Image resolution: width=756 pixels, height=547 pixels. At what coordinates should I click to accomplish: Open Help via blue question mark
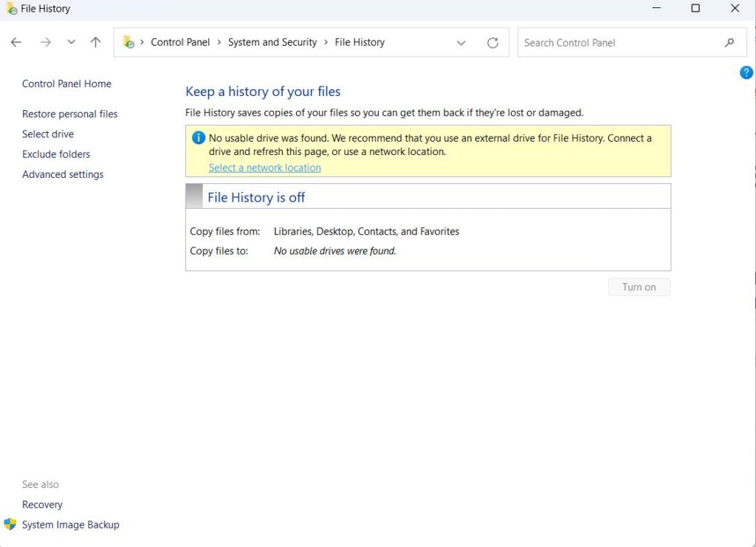pyautogui.click(x=746, y=72)
